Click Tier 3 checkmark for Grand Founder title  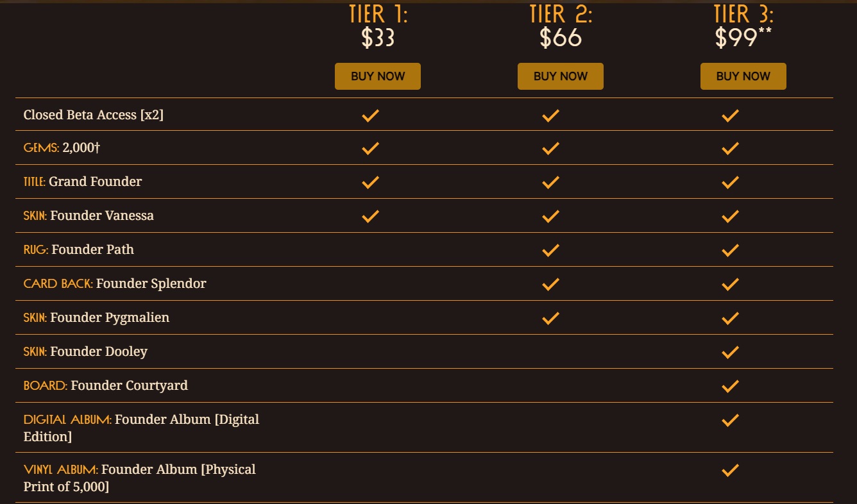click(x=730, y=183)
